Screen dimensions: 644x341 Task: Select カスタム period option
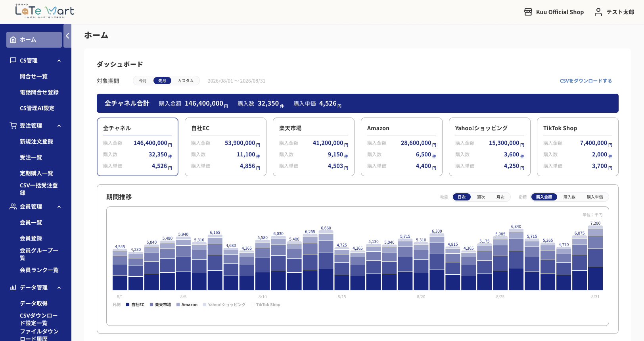[186, 81]
